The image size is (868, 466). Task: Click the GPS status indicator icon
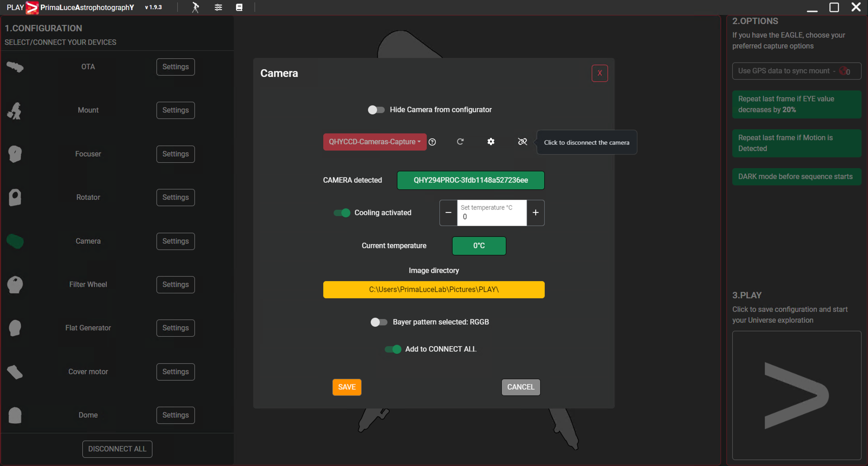[844, 71]
